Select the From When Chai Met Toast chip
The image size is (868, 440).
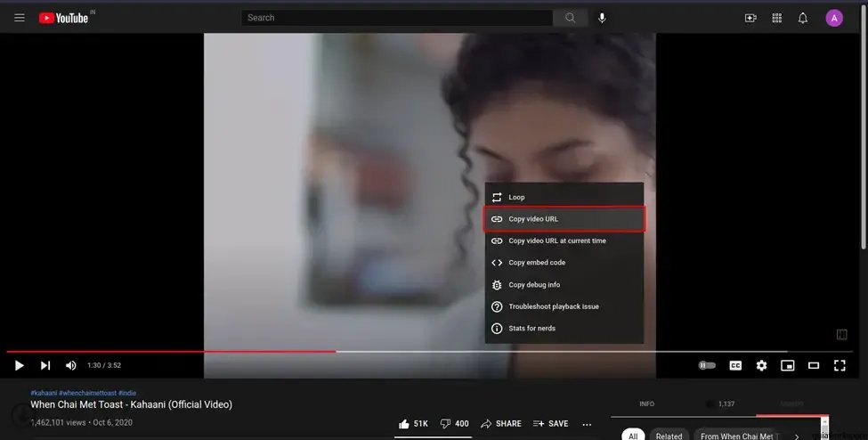(739, 436)
